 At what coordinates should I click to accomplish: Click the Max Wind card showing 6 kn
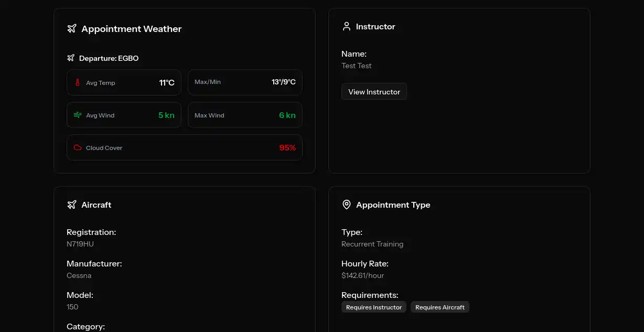click(245, 115)
